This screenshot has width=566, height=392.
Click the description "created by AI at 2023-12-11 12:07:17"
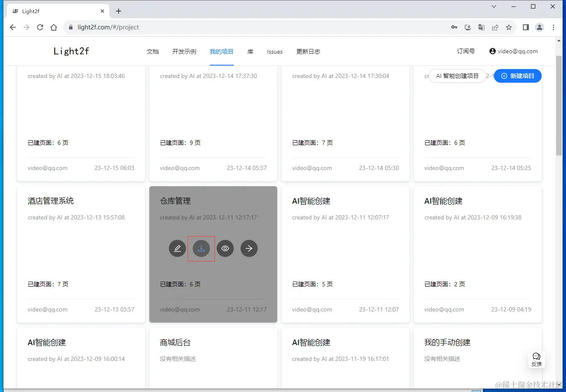[341, 217]
